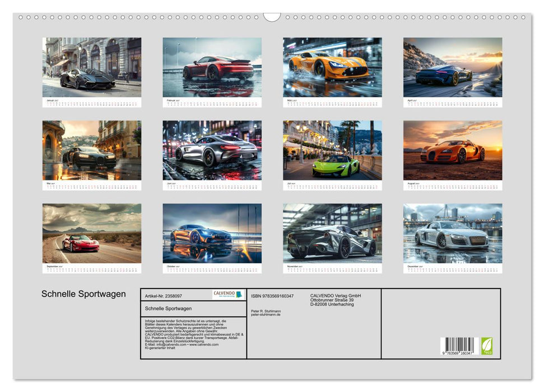Image resolution: width=544 pixels, height=392 pixels.
Task: Click the November silver Ferrari thumbnail
Action: (x=332, y=233)
